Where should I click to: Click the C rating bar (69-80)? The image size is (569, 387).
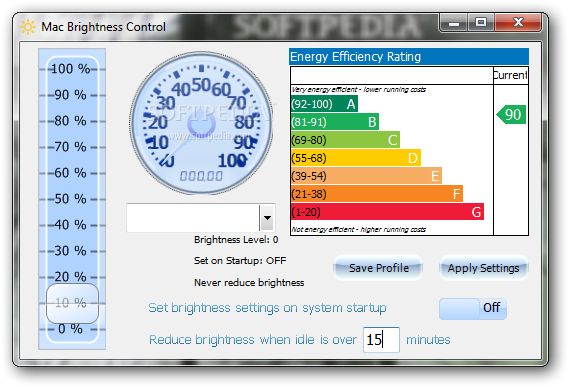345,140
